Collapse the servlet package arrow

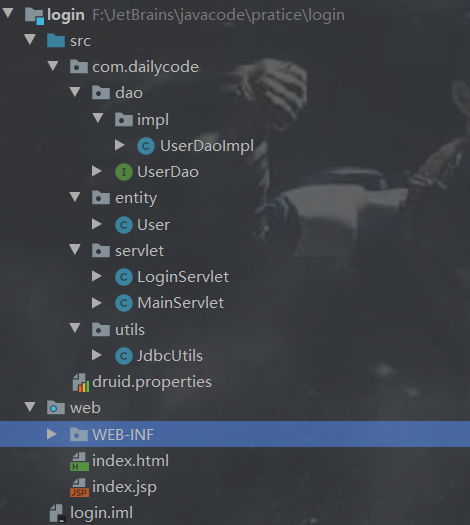(x=75, y=249)
